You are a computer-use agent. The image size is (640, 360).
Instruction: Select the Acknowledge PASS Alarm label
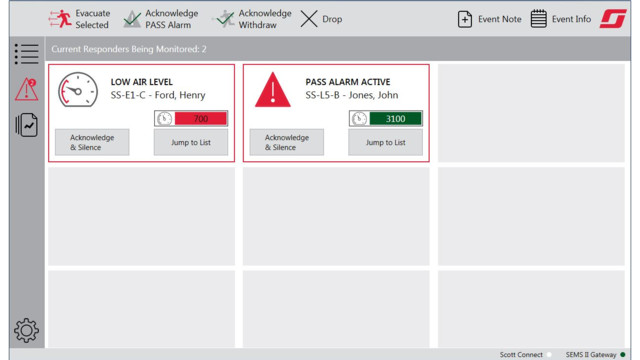click(171, 19)
